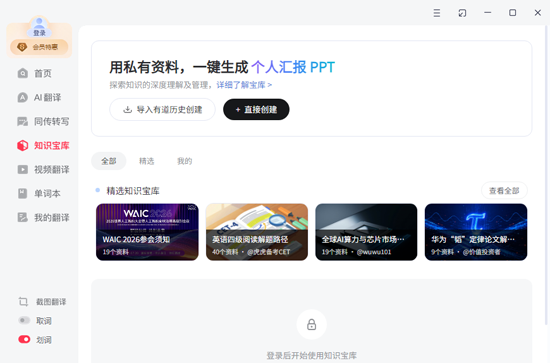Open the hamburger menu in title bar

pos(437,13)
